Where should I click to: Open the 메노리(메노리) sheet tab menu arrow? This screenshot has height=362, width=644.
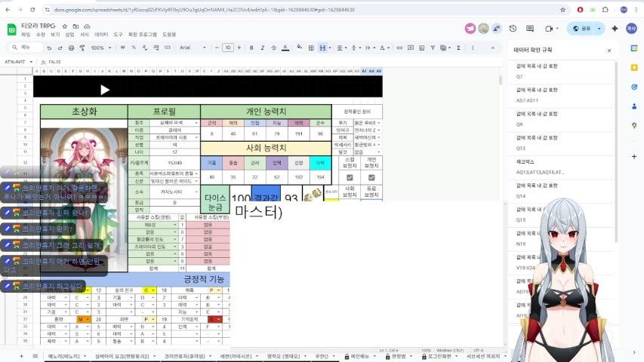(x=85, y=356)
